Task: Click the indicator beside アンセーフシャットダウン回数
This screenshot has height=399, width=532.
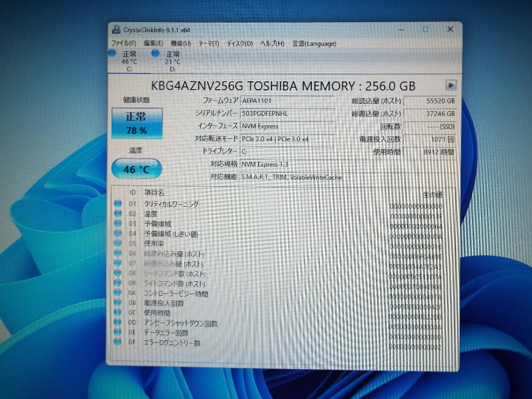Action: tap(117, 323)
